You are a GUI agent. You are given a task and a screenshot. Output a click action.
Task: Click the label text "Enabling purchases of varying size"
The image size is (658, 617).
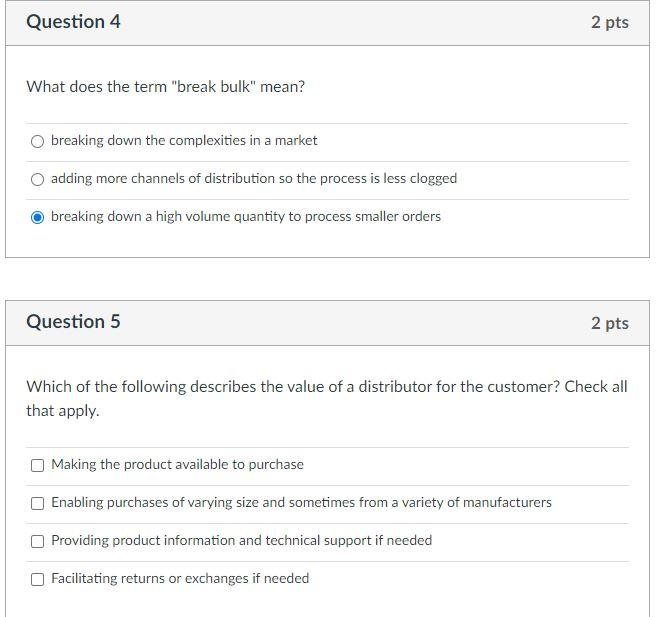(x=301, y=503)
